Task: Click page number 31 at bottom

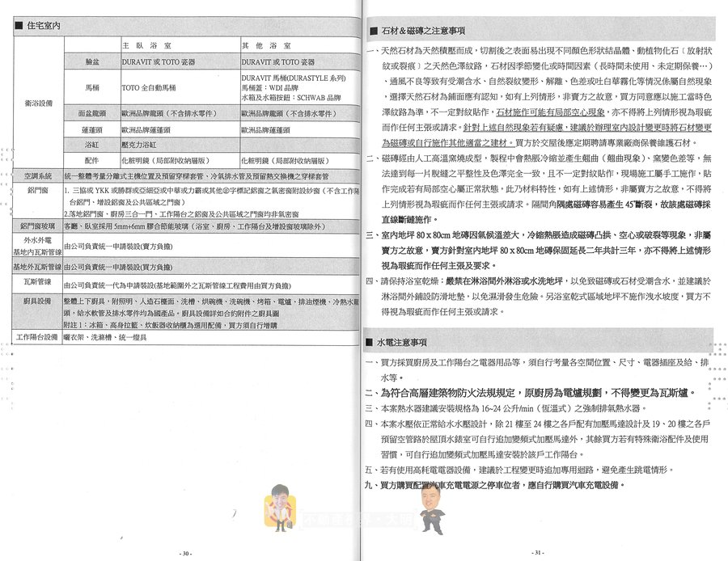Action: click(x=540, y=553)
